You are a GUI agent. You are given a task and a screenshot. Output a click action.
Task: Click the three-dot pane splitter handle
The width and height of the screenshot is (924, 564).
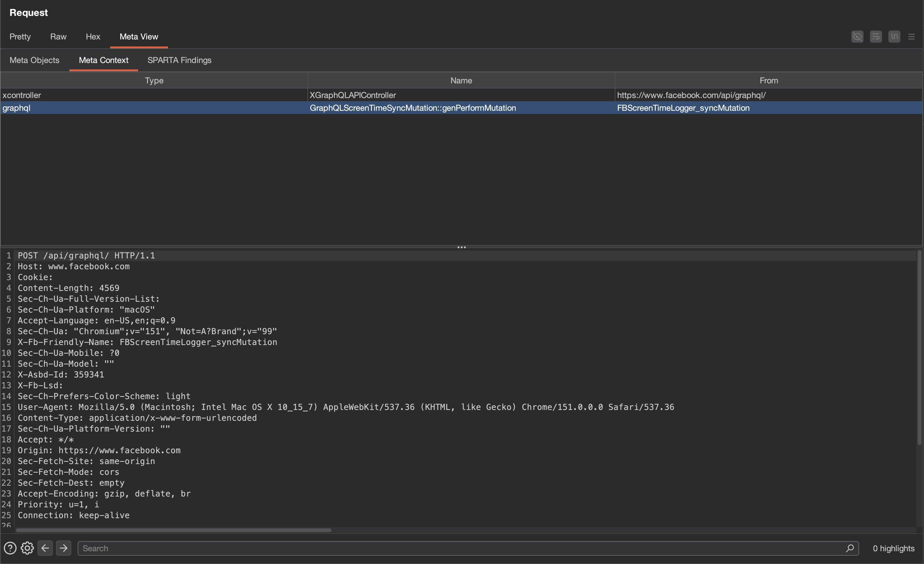462,247
